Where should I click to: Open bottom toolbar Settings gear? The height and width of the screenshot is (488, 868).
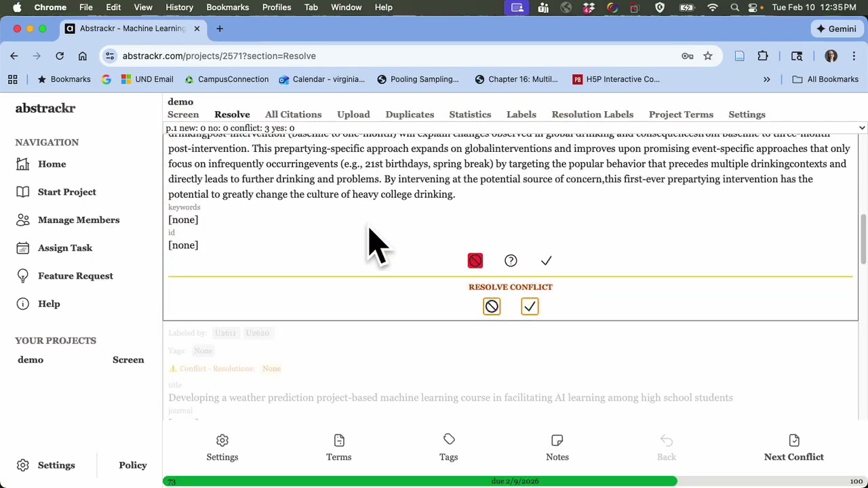[222, 448]
